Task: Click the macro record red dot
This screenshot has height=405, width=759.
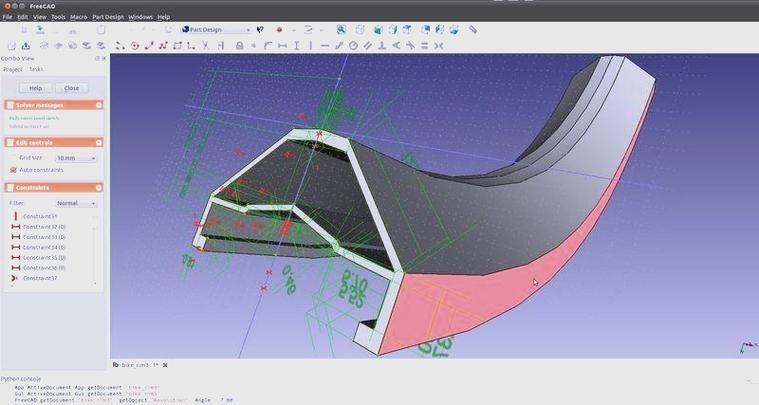Action: pos(279,30)
